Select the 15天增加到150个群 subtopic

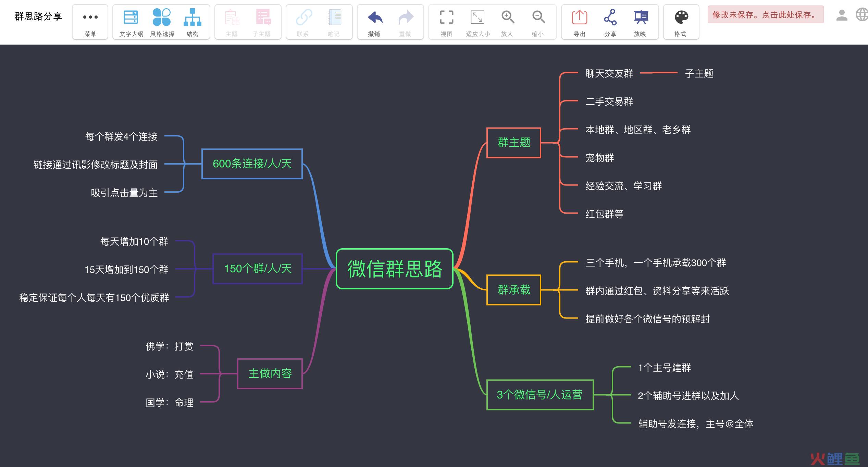tap(126, 270)
